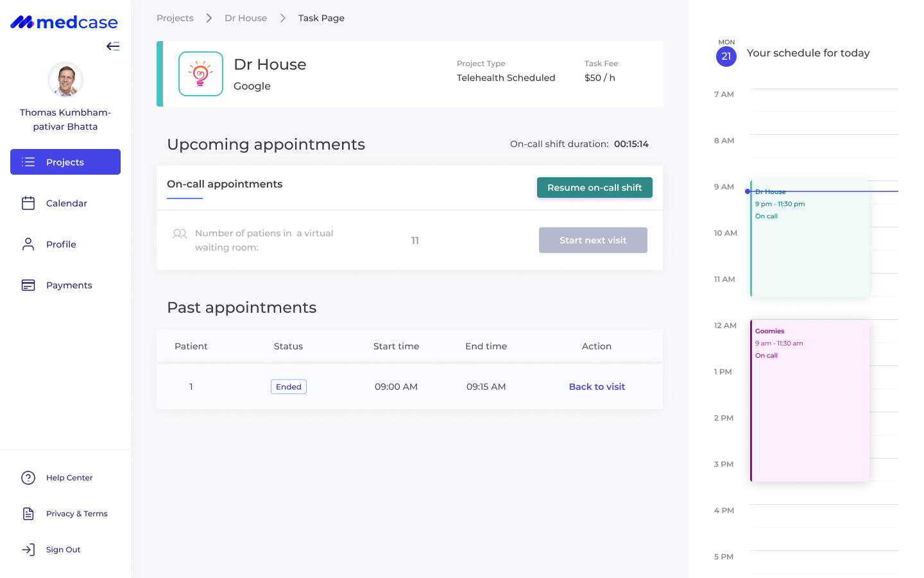Switch to the On-call appointments tab
Image resolution: width=924 pixels, height=578 pixels.
click(225, 184)
